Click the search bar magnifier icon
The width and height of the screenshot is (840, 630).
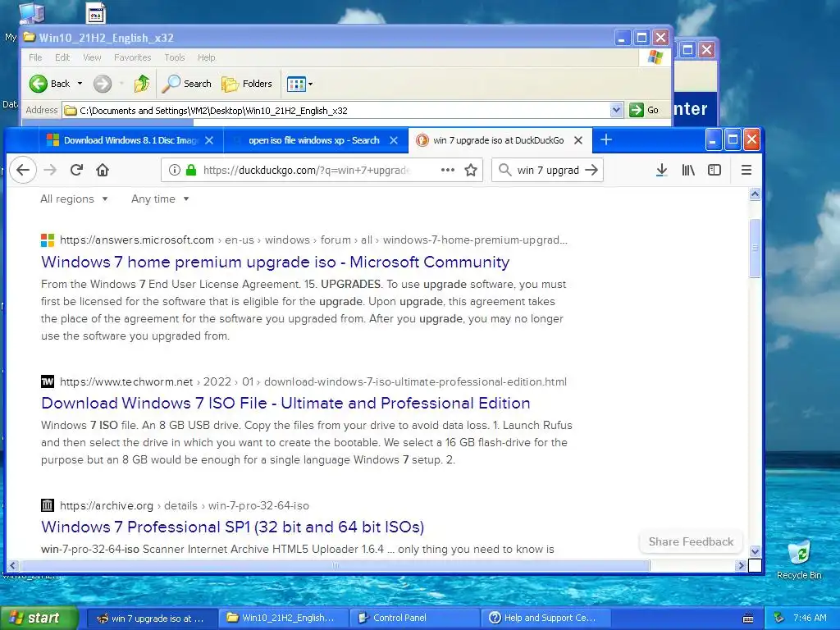[504, 171]
